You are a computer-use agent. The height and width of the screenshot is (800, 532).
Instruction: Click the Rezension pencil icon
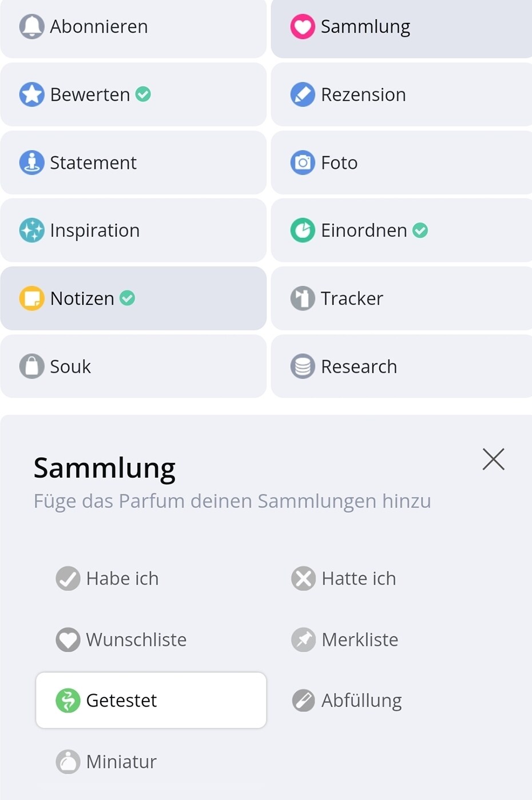303,94
